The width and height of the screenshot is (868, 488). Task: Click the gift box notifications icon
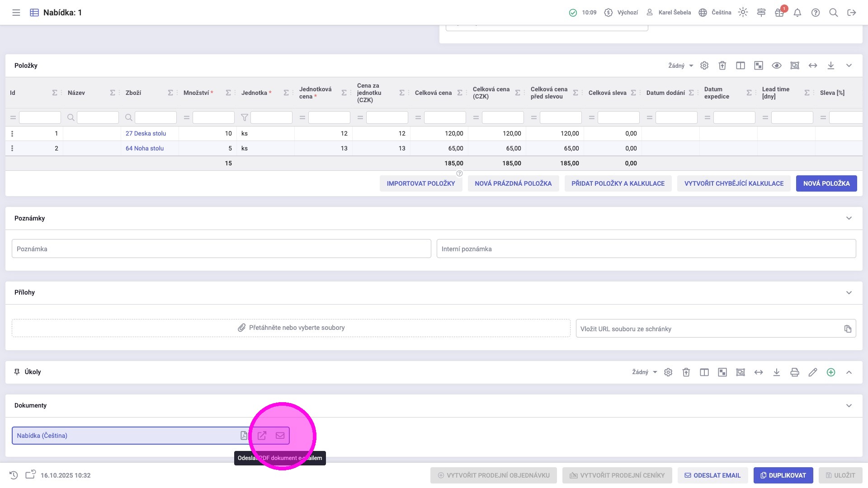[779, 13]
